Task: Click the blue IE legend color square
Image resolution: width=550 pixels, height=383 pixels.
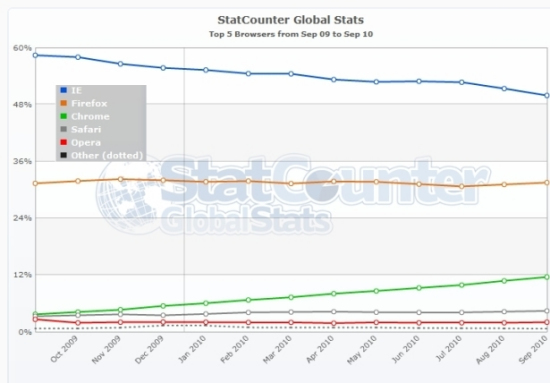Action: click(x=63, y=90)
